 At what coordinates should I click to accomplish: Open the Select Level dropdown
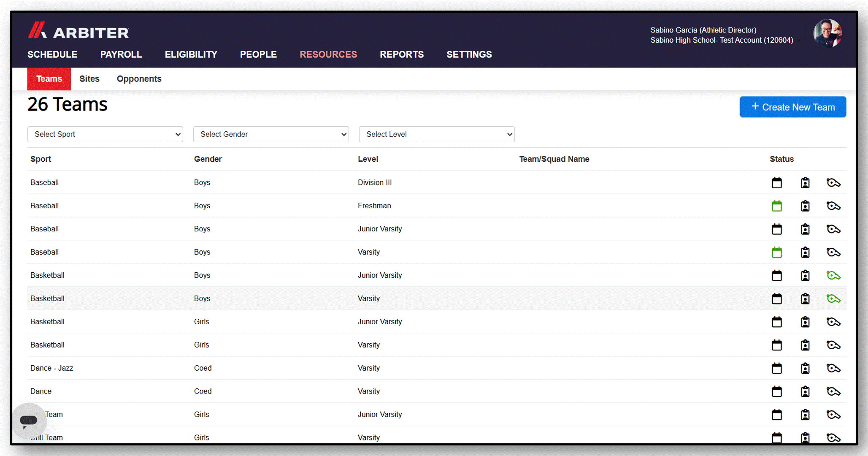[x=437, y=134]
